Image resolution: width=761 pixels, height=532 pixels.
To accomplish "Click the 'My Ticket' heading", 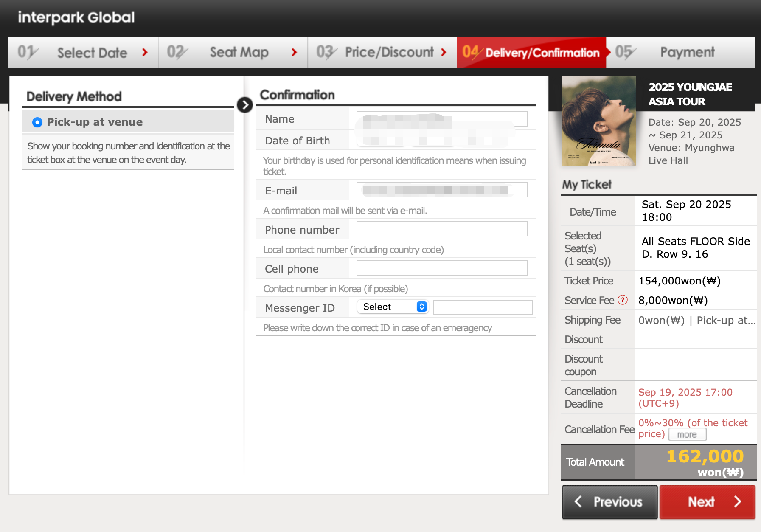I will click(587, 184).
